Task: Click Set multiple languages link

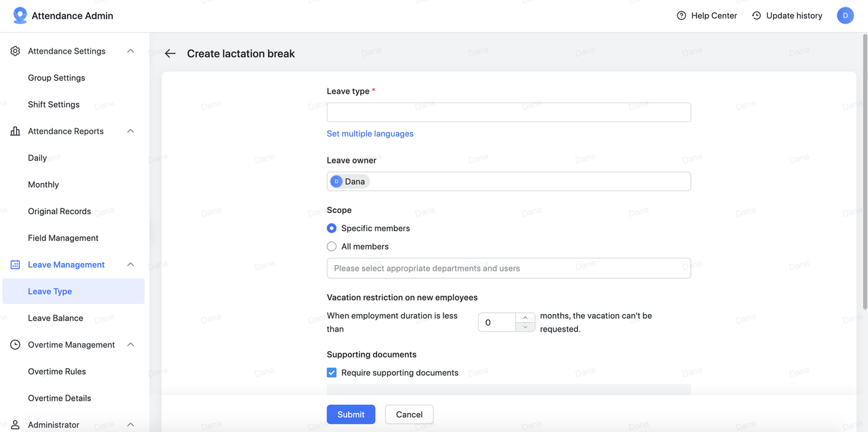Action: point(370,134)
